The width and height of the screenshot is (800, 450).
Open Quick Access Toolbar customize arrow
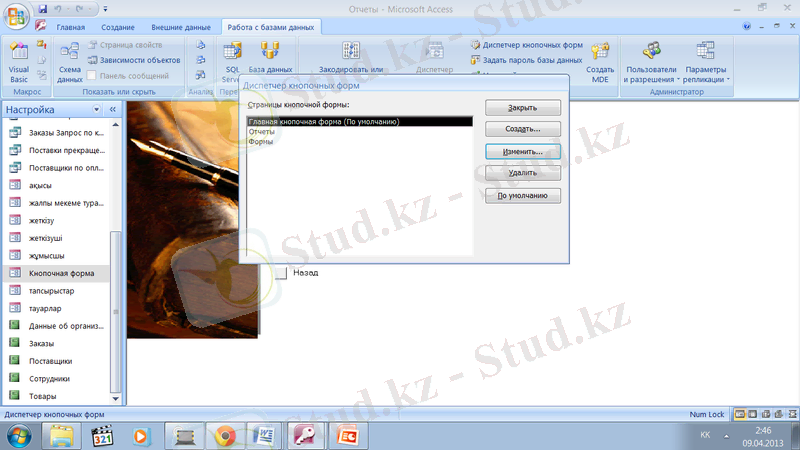[105, 9]
